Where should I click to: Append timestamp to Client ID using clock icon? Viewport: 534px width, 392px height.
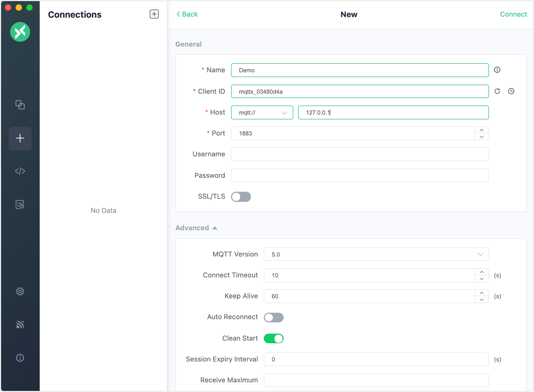click(x=511, y=91)
